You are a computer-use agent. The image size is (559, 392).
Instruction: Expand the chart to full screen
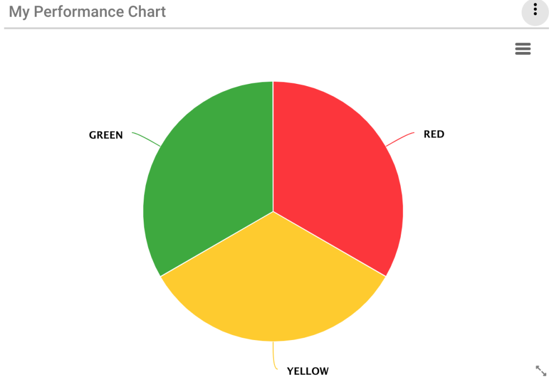(541, 371)
